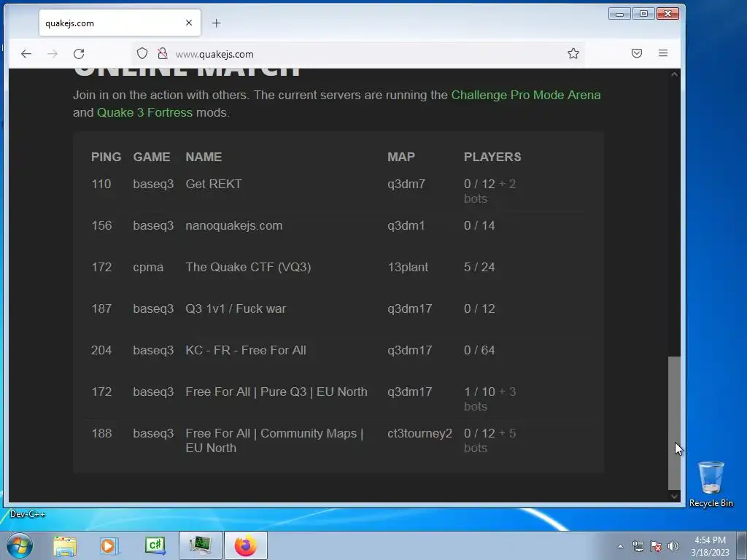Maximize the Firefox window

[643, 14]
